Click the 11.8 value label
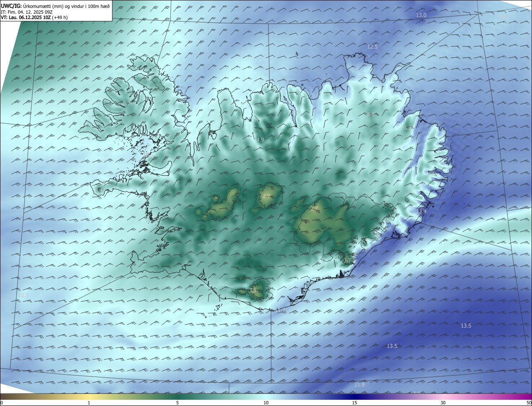The width and height of the screenshot is (532, 406). (360, 385)
